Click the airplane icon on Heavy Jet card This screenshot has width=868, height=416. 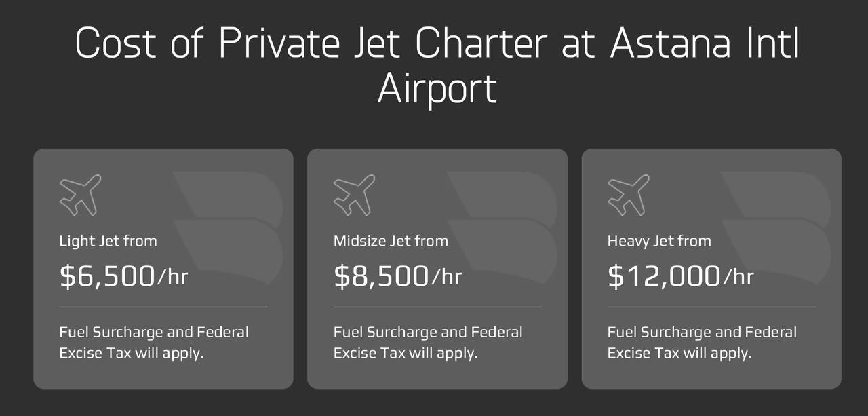[x=628, y=195]
